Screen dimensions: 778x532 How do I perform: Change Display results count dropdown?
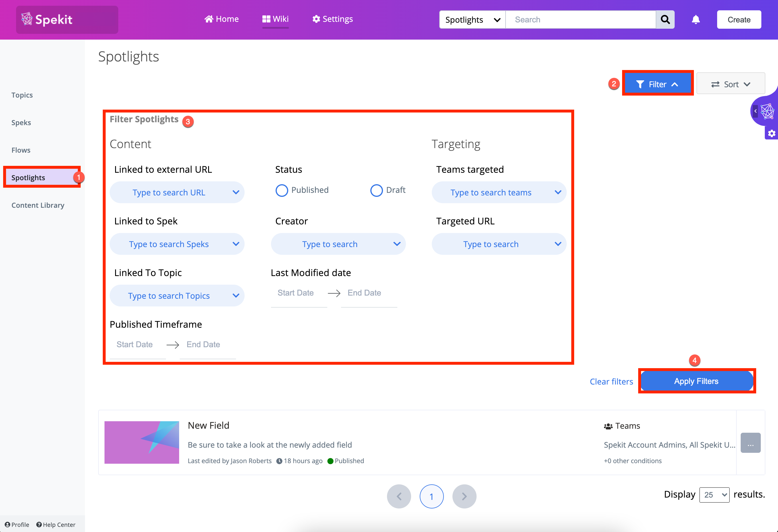point(714,494)
